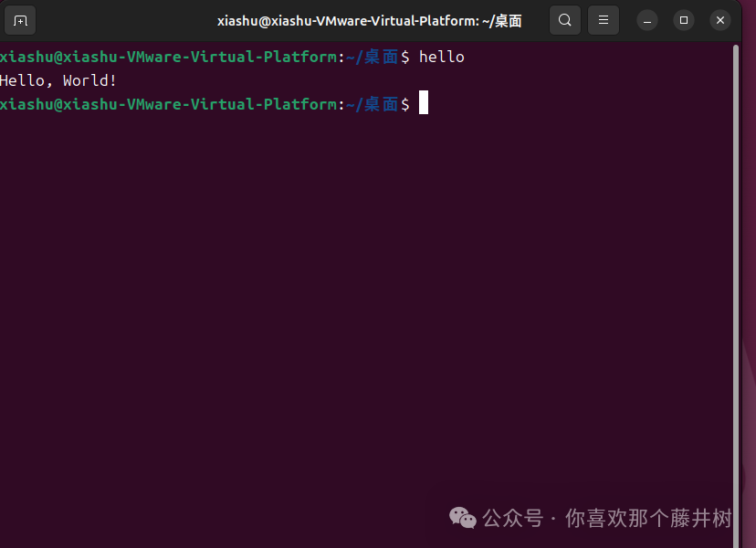
Task: Click the terminal vertical scrollbar
Action: [x=736, y=296]
